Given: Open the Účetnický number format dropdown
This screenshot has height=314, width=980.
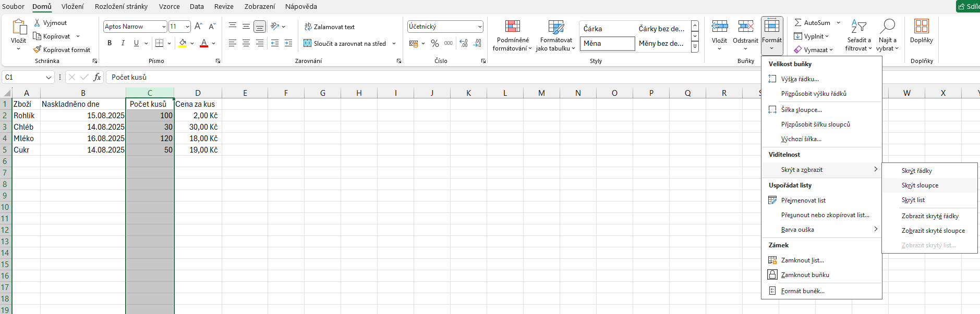Looking at the screenshot, I should [x=480, y=27].
